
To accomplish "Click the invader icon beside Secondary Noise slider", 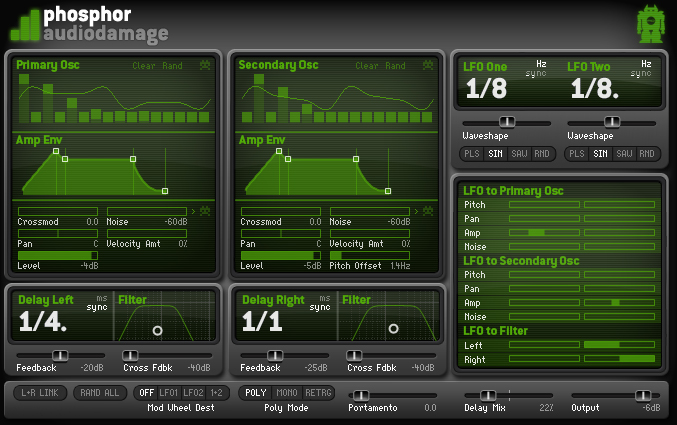I will 428,211.
